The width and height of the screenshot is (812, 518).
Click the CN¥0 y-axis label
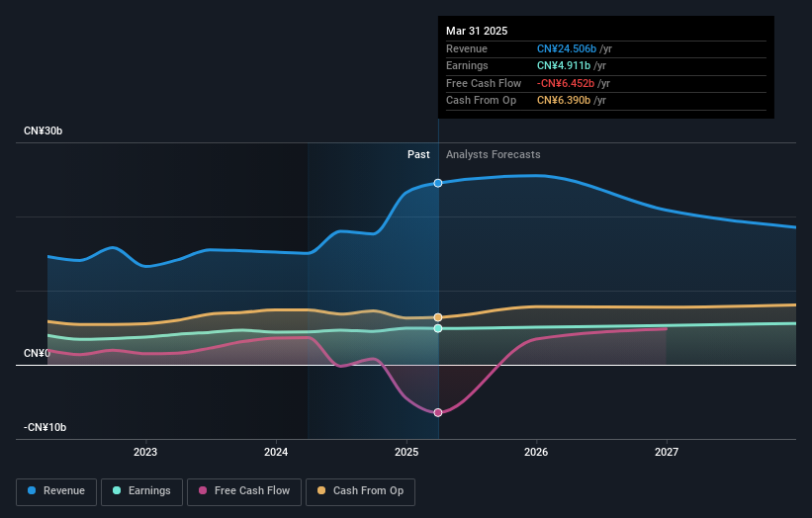pyautogui.click(x=37, y=354)
